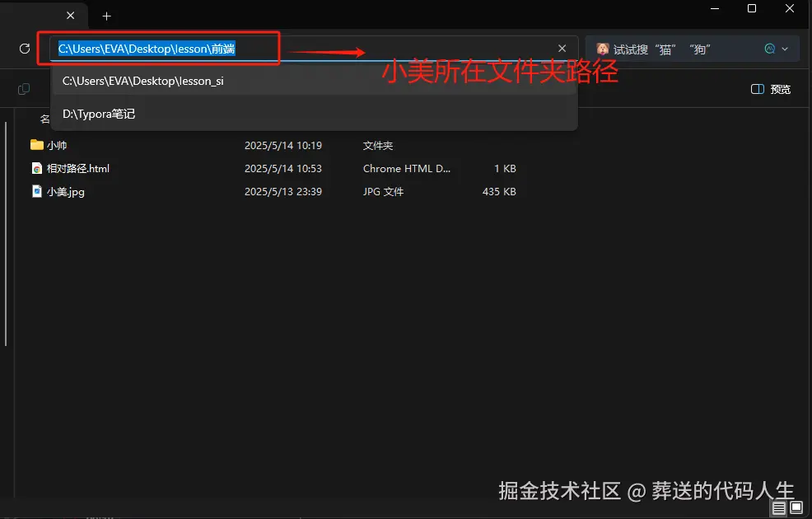Screen dimensions: 812x519
Task: Select suggestion C:\Users\EVA\Desktop\lesson_si
Action: [315, 82]
